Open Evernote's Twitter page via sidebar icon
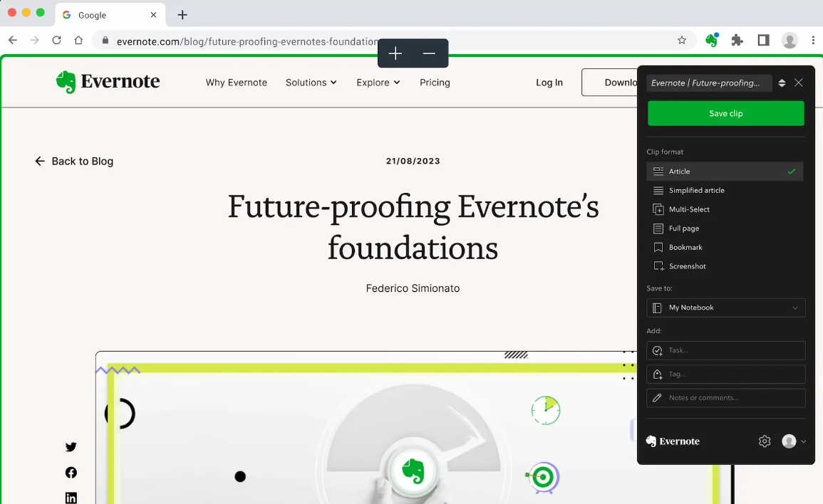Image resolution: width=823 pixels, height=504 pixels. tap(71, 446)
